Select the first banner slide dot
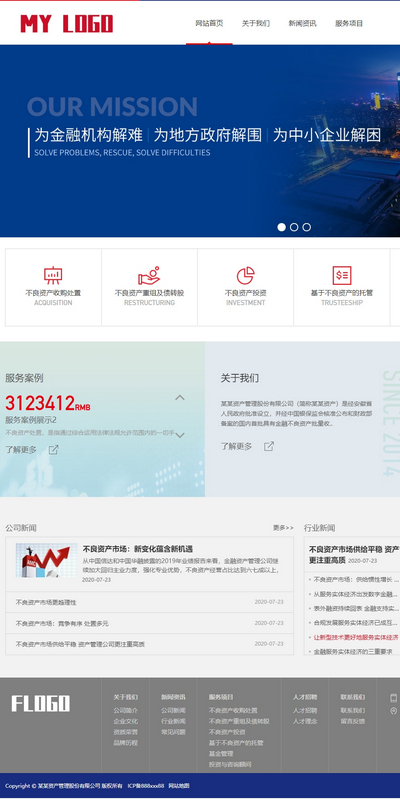This screenshot has height=800, width=400. [282, 227]
